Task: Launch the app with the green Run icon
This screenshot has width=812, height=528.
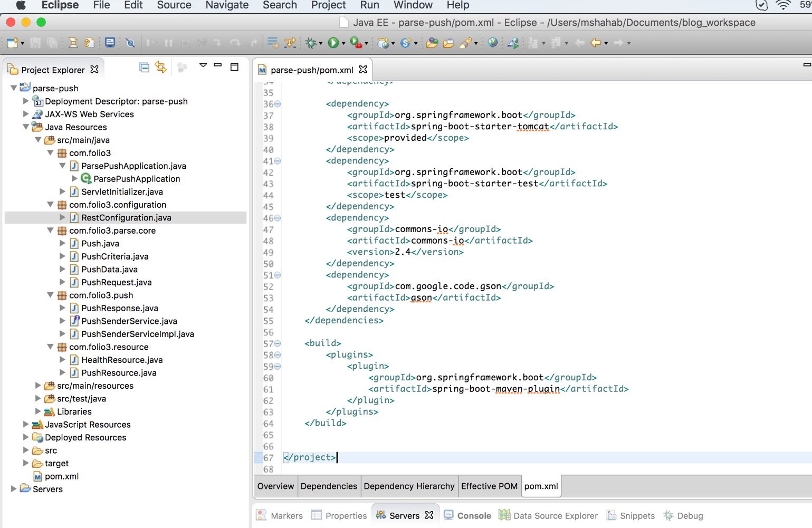Action: [x=333, y=43]
